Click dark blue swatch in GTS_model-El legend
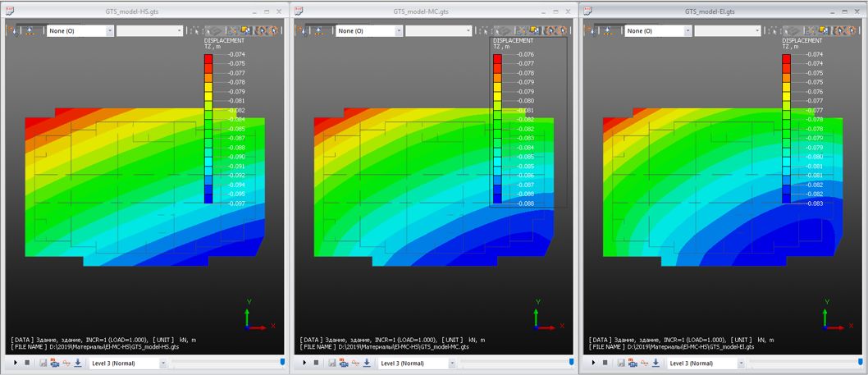Image resolution: width=868 pixels, height=375 pixels. 787,199
